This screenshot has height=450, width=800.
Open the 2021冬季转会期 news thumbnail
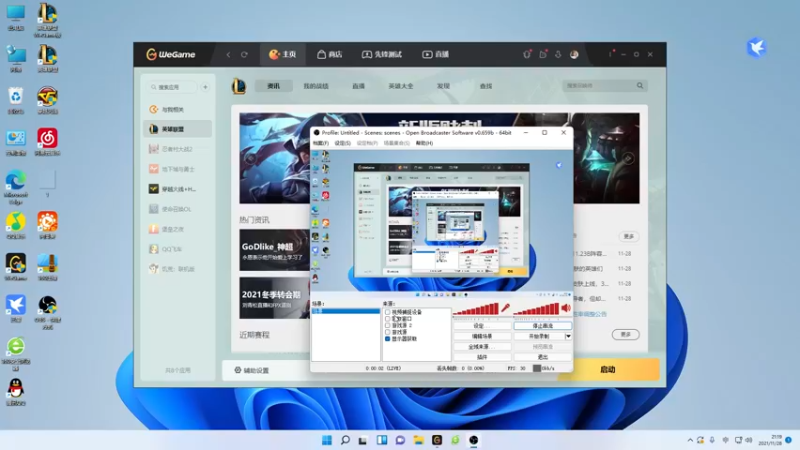click(274, 298)
